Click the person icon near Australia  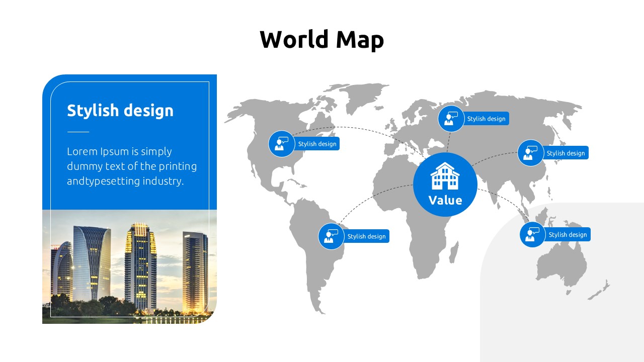coord(532,235)
